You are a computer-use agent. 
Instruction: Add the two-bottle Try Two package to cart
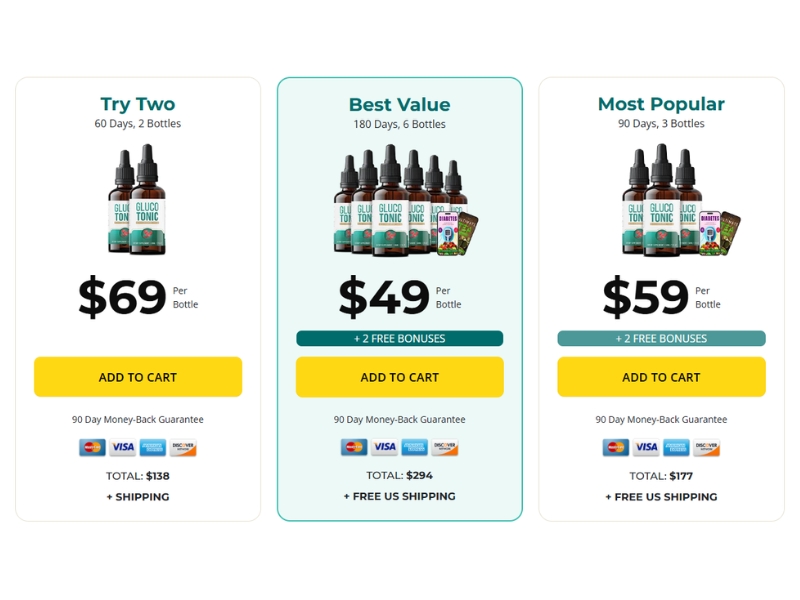click(x=138, y=377)
